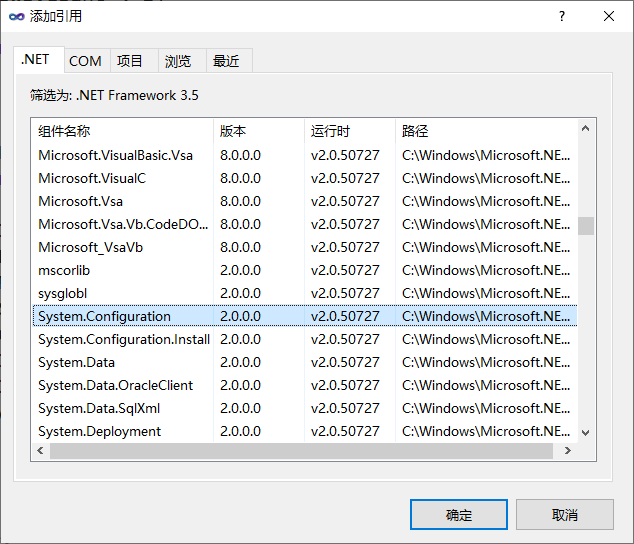634x544 pixels.
Task: Open the COM tab
Action: point(87,61)
